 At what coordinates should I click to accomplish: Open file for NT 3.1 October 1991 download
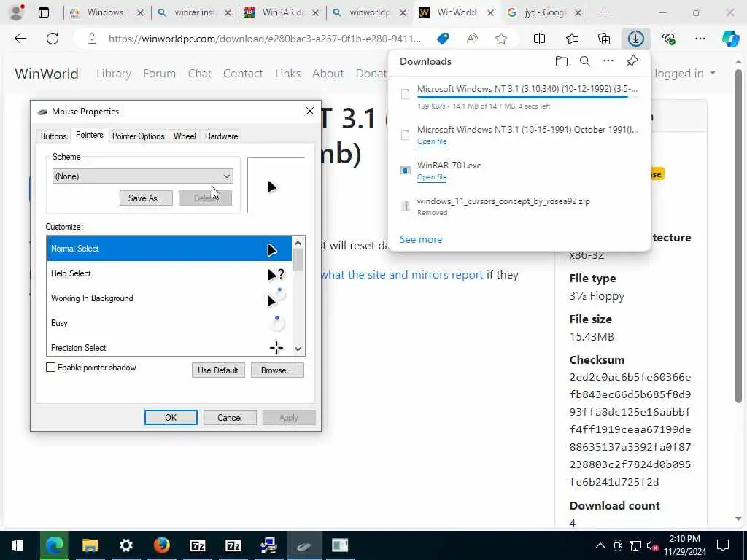point(432,141)
